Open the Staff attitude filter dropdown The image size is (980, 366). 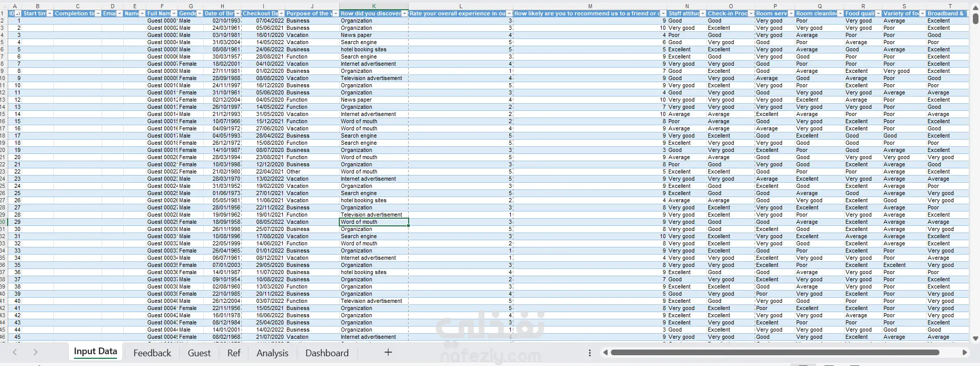[702, 13]
